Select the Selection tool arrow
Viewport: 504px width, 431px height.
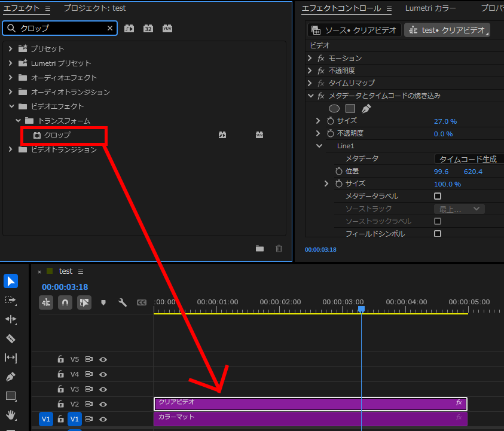point(11,281)
